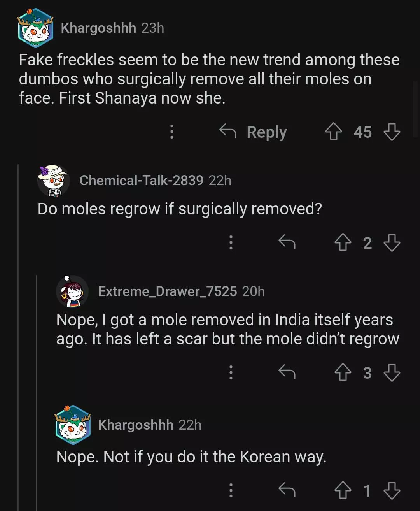
Task: Tap Khargoshhh's avatar on the top comment
Action: [36, 28]
